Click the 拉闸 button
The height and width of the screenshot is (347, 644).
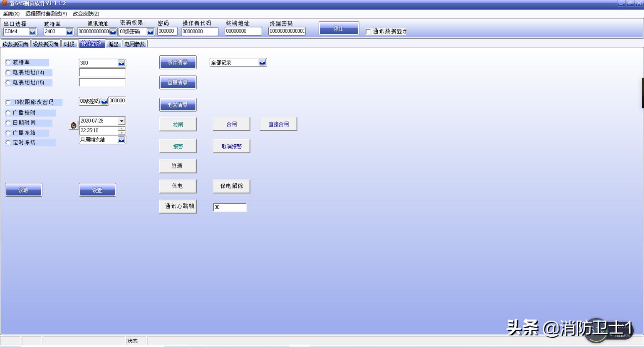pos(178,125)
